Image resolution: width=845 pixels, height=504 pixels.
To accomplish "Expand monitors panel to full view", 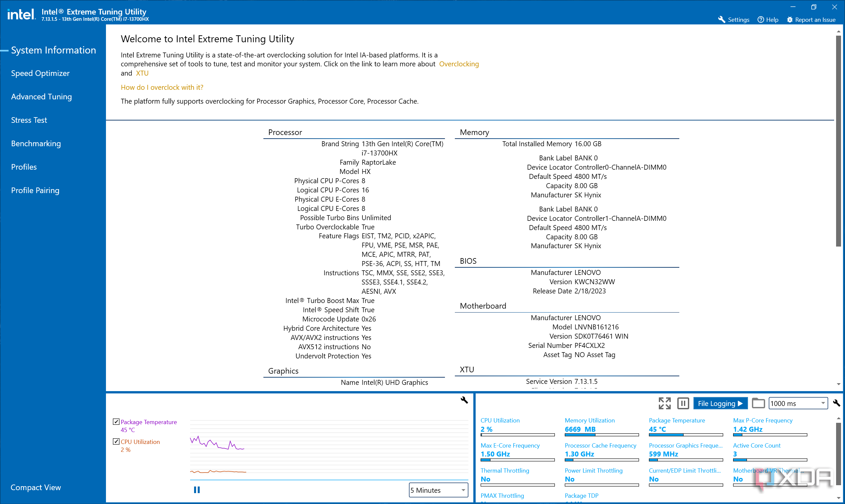I will pos(664,403).
